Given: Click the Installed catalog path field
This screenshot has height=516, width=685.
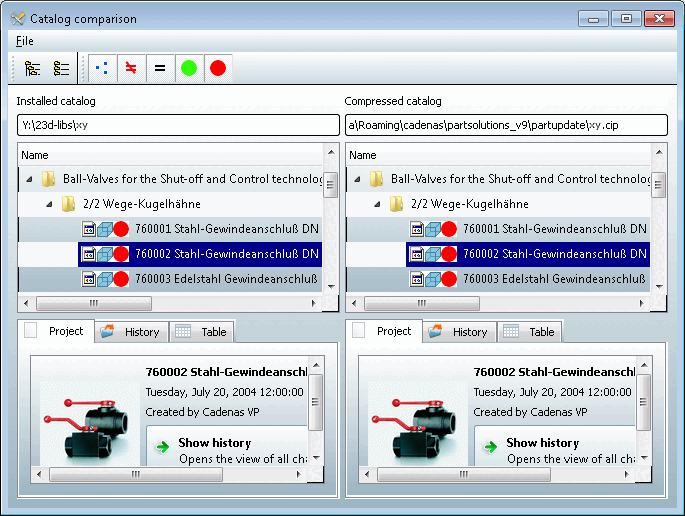Looking at the screenshot, I should (x=178, y=125).
